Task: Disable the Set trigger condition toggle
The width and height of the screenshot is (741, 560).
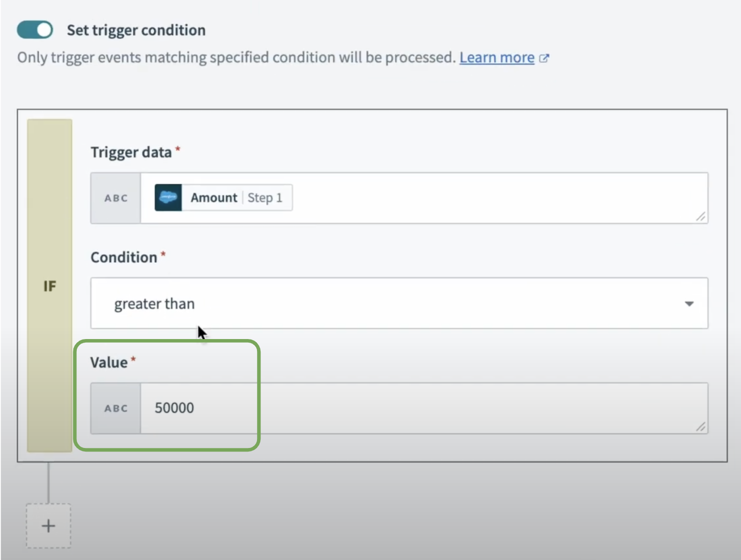Action: point(34,30)
